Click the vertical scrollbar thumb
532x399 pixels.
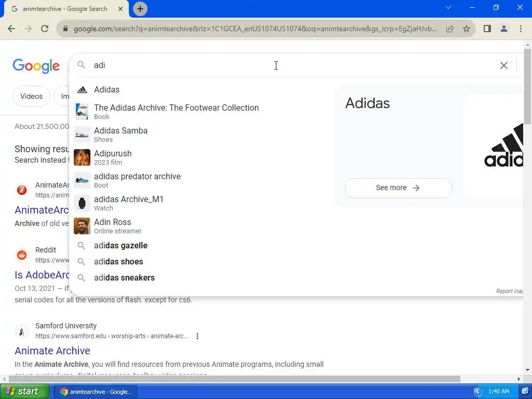coord(527,87)
